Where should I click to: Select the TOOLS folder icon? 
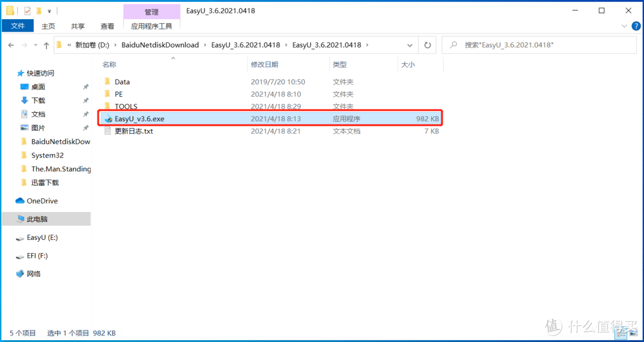tap(107, 106)
